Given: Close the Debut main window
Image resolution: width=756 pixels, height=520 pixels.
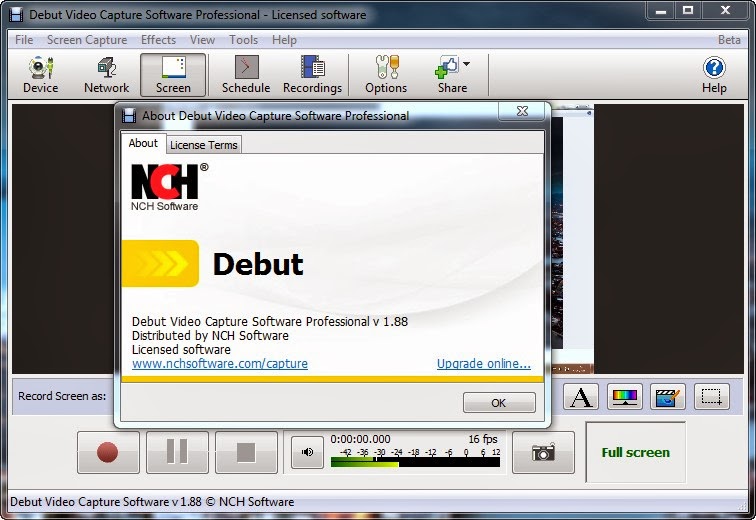Looking at the screenshot, I should 726,11.
